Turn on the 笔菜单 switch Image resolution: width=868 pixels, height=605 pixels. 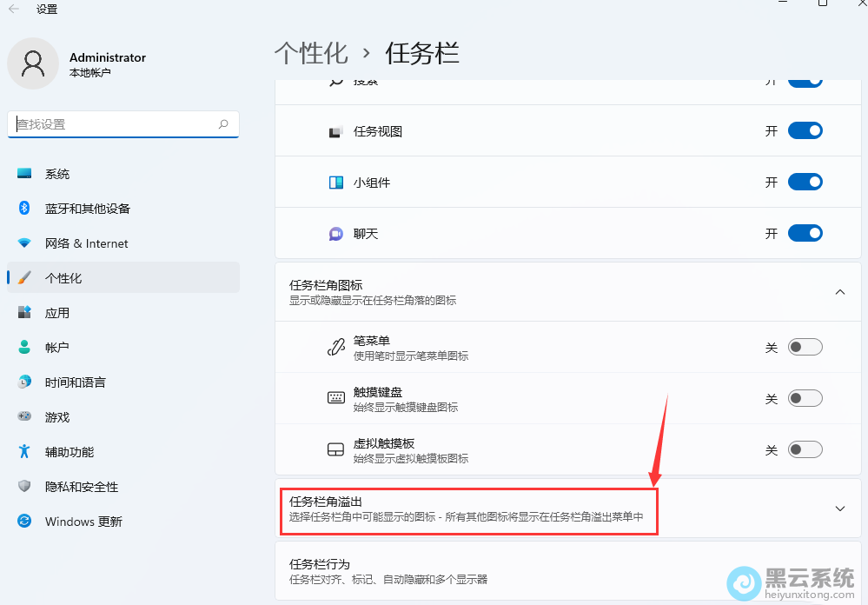click(x=805, y=347)
